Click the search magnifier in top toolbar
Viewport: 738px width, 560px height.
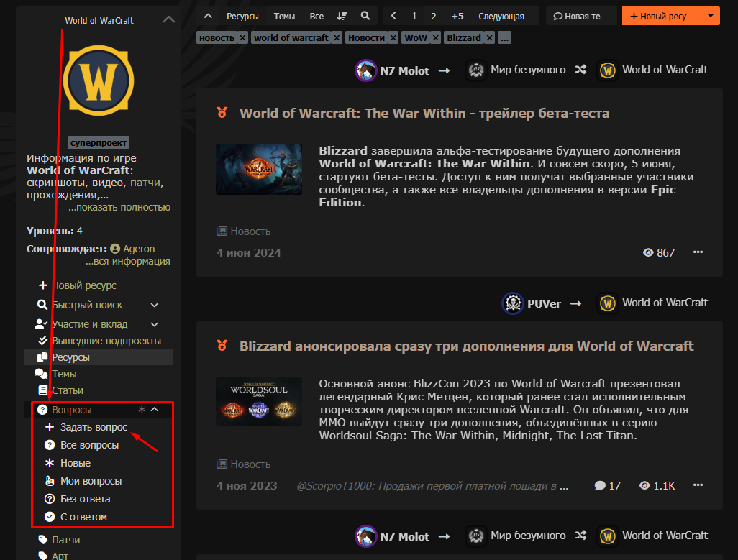[365, 16]
